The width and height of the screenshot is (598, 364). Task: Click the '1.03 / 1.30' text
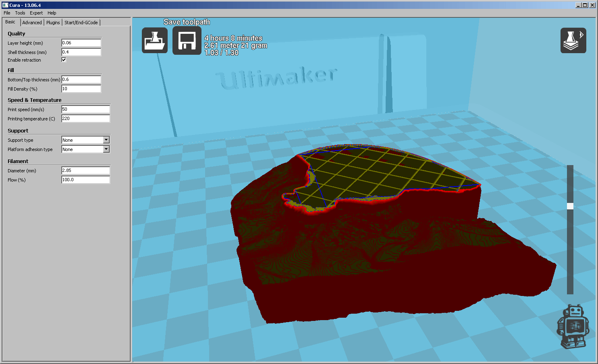click(x=221, y=53)
